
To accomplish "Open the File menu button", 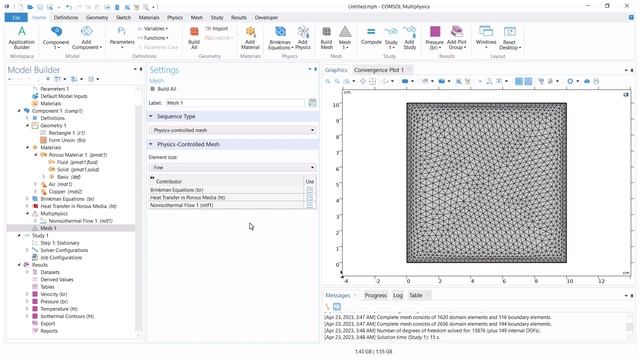I will pos(16,18).
